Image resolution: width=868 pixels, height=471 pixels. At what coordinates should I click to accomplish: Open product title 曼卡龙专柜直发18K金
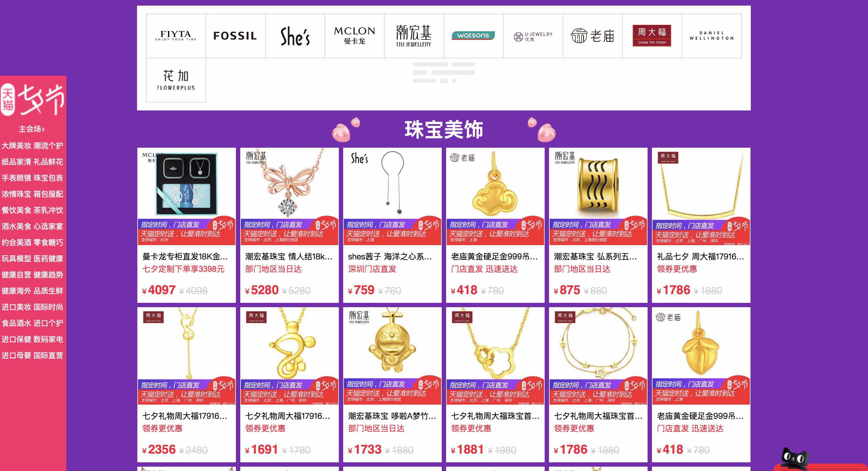click(185, 257)
